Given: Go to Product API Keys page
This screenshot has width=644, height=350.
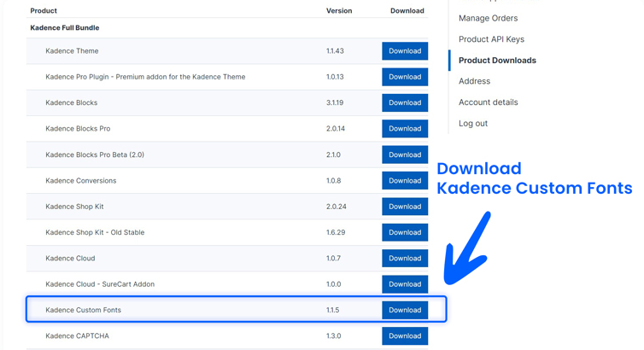Looking at the screenshot, I should (491, 39).
